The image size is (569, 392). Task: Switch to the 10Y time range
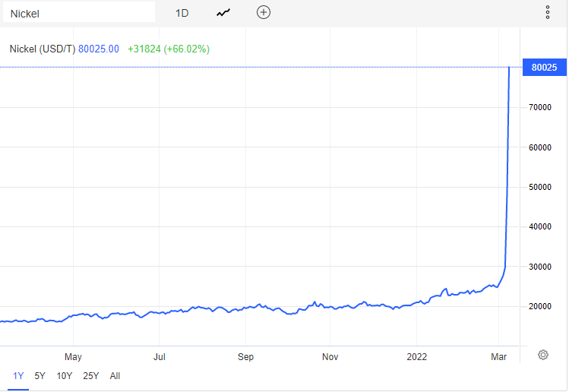click(x=65, y=375)
